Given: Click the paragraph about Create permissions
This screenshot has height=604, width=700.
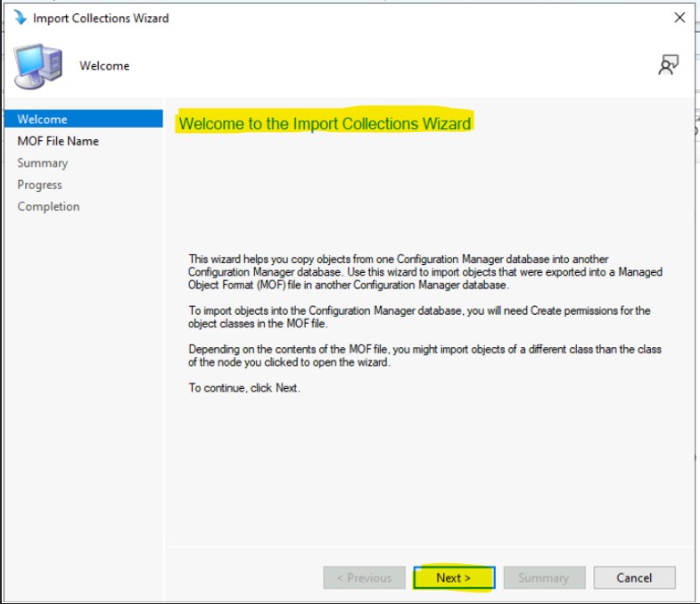Looking at the screenshot, I should (x=419, y=317).
